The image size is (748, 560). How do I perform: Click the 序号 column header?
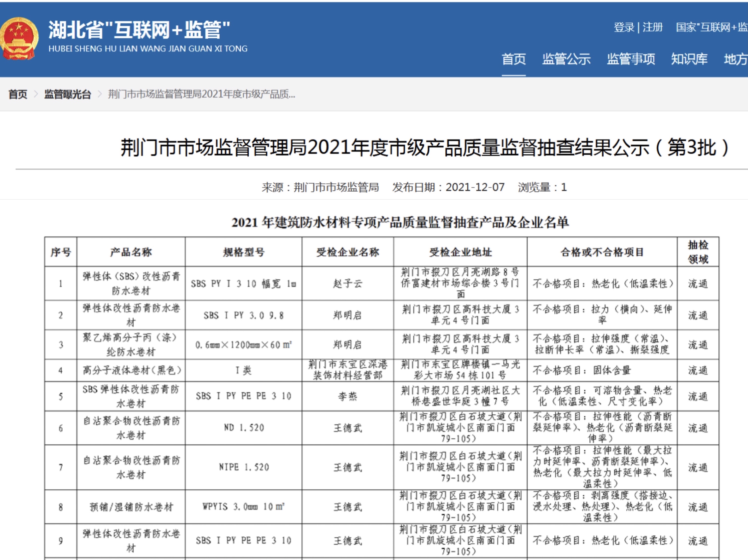click(61, 252)
